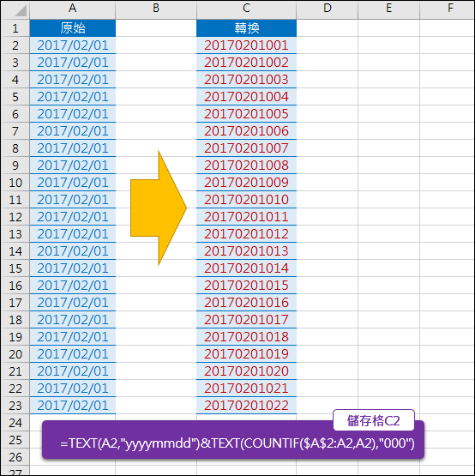475x476 pixels.
Task: Click the select-all corner triangle
Action: (21, 11)
